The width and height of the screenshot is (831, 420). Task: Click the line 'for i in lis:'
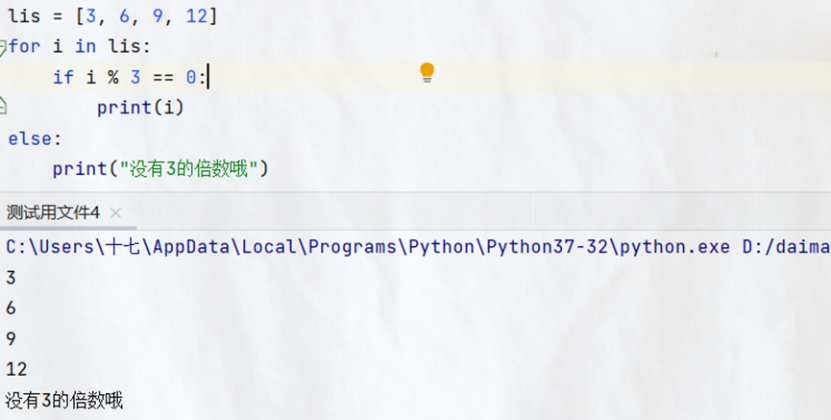[x=79, y=47]
